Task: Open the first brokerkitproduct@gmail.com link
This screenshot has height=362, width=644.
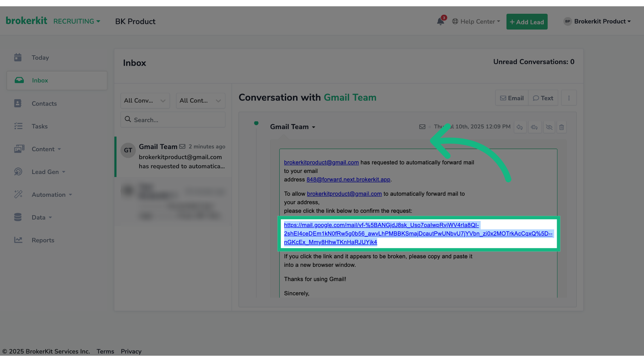Action: (321, 163)
